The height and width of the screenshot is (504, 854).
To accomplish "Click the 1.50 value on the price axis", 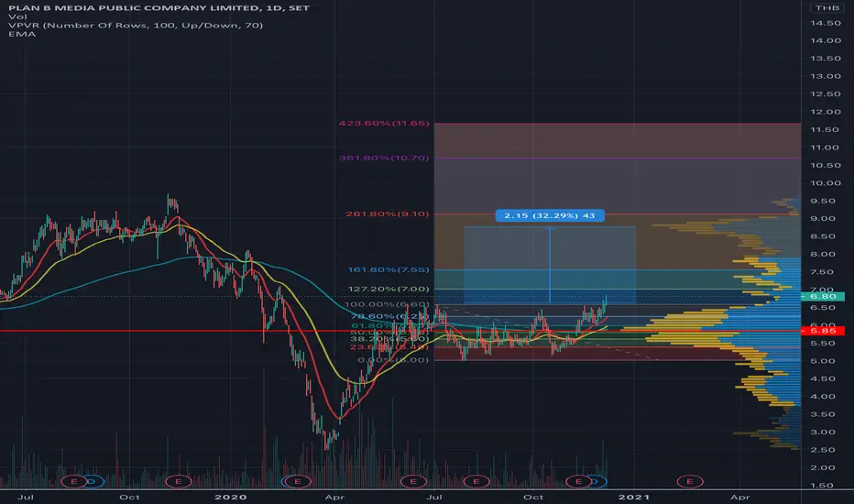I will click(825, 485).
